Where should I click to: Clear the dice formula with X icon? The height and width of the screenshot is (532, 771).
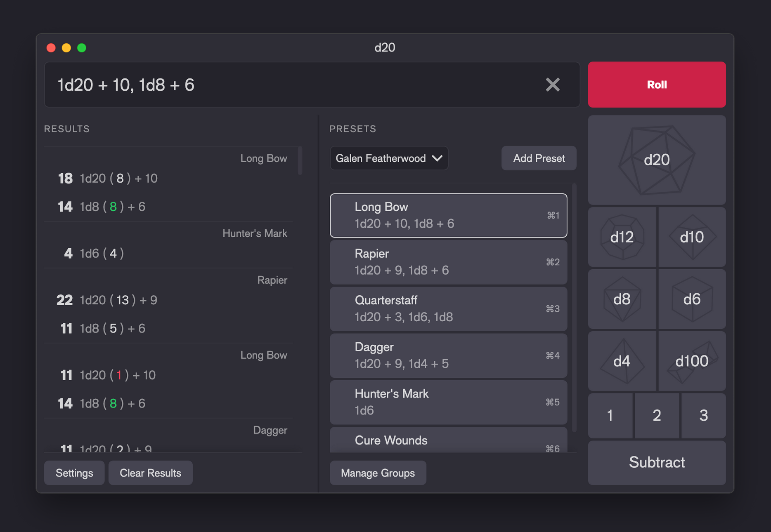tap(552, 85)
